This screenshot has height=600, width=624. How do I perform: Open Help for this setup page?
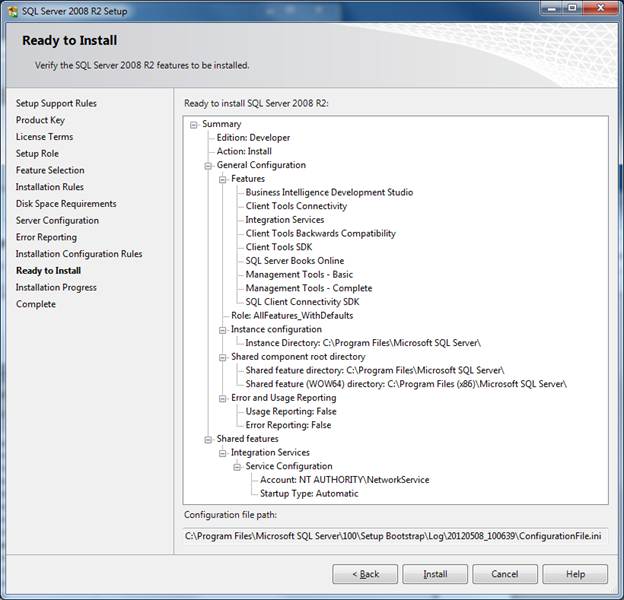[x=575, y=574]
